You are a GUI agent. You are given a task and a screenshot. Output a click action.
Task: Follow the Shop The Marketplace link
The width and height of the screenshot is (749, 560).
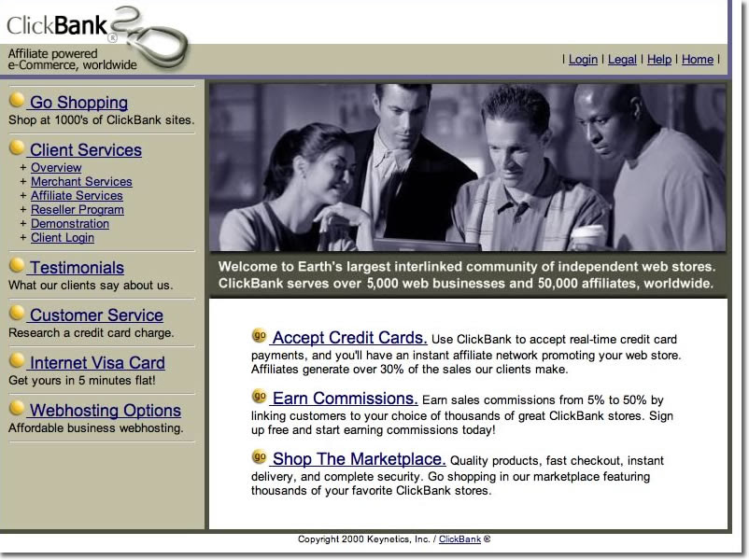point(359,459)
